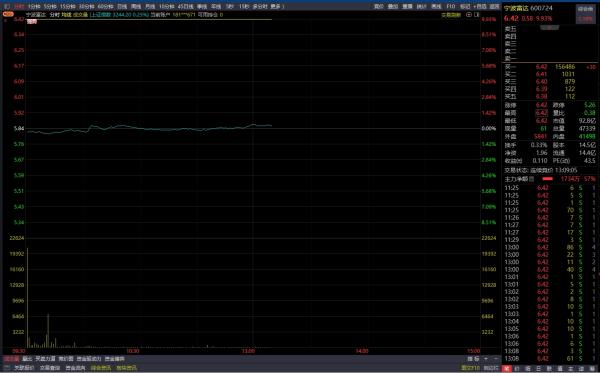Select the 买二 bid row at 6.41
This screenshot has height=373, width=600.
tap(550, 74)
